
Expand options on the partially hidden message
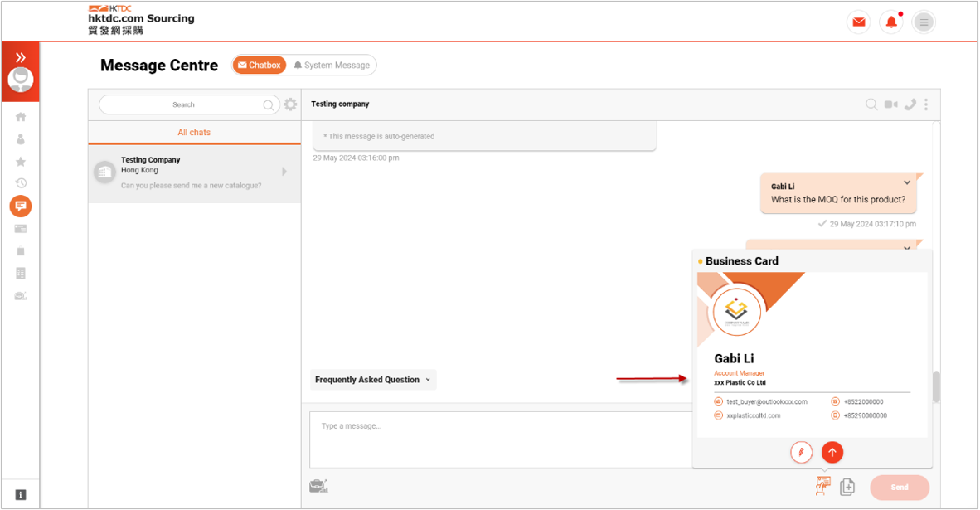(x=907, y=247)
